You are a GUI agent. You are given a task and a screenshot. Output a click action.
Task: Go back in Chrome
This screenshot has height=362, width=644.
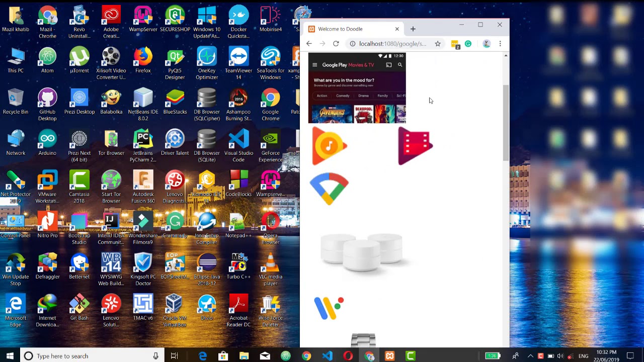click(309, 44)
